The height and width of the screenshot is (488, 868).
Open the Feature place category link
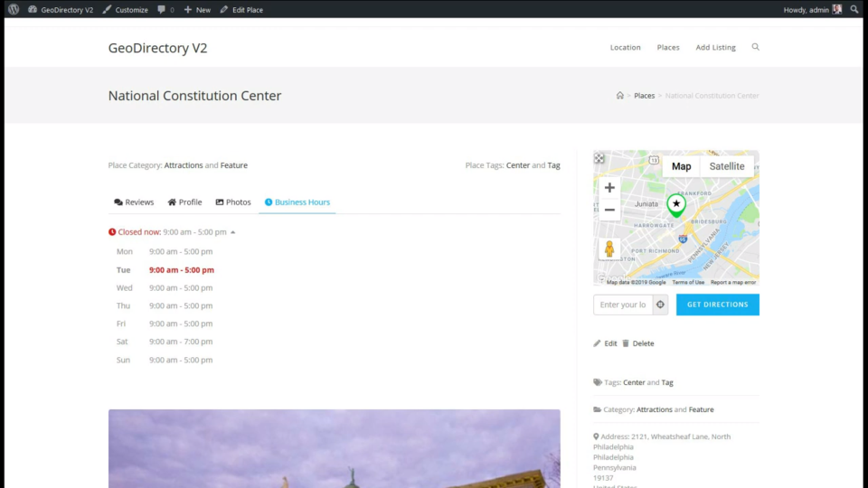point(233,164)
